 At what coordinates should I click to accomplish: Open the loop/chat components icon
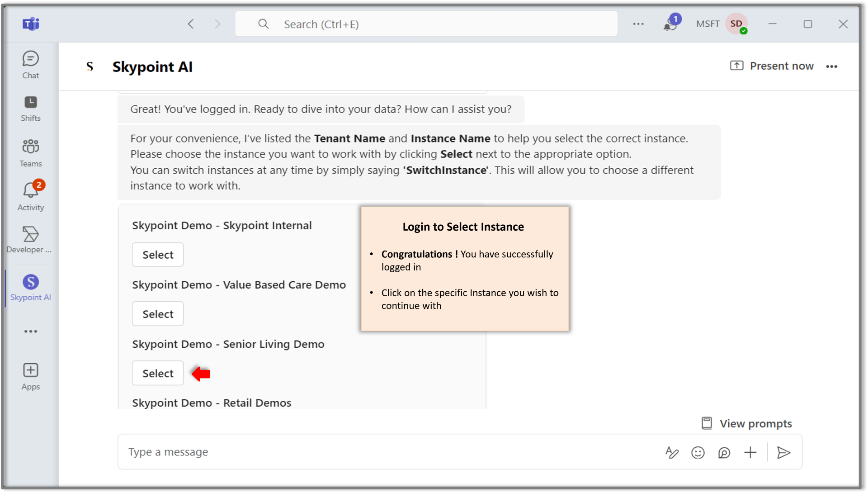(x=724, y=452)
